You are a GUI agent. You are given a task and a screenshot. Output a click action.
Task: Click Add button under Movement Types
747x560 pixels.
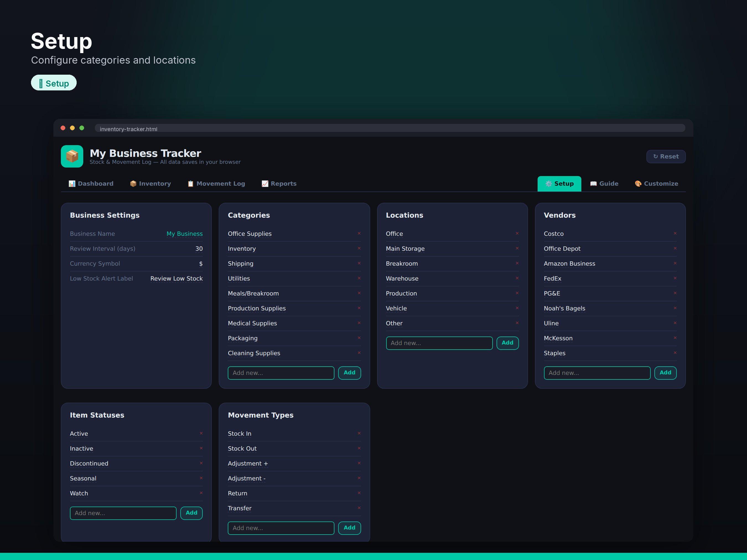click(x=349, y=528)
